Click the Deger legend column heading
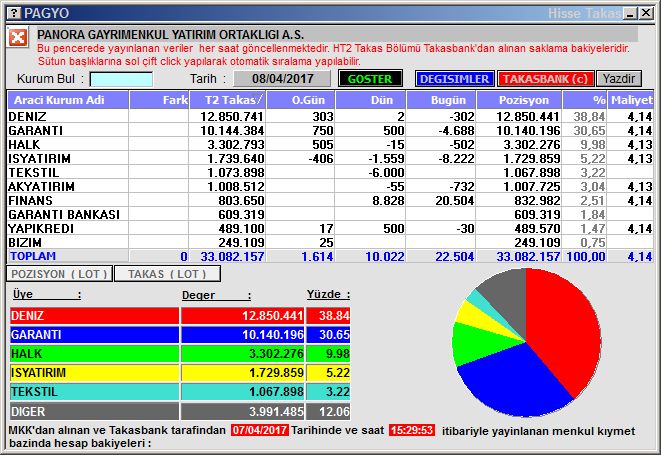 (x=216, y=295)
